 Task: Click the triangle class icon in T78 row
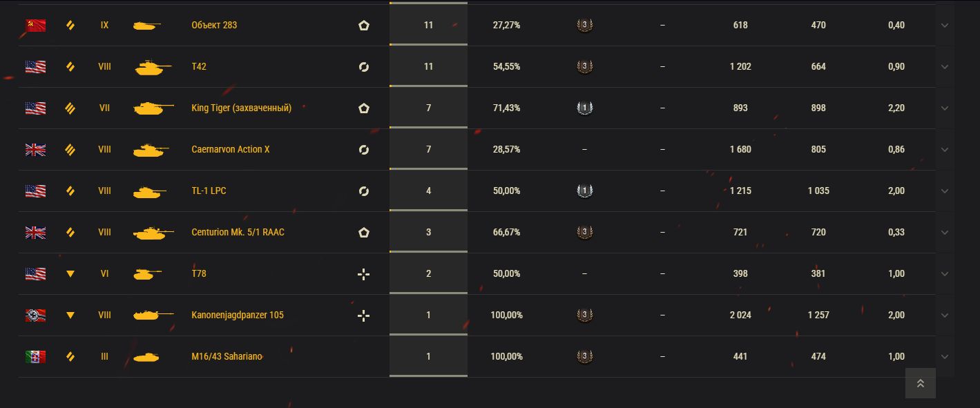pyautogui.click(x=70, y=274)
